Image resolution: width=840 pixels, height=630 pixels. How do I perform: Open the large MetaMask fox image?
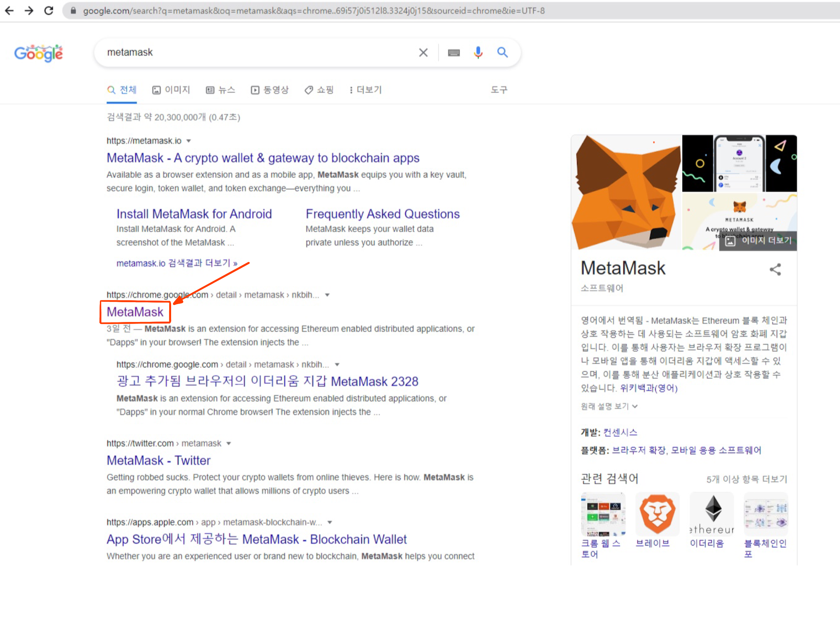[626, 192]
